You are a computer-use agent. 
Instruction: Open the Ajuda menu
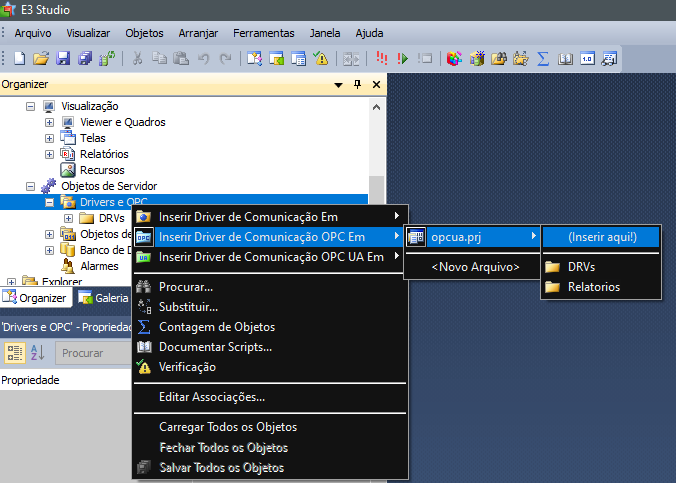(x=369, y=33)
